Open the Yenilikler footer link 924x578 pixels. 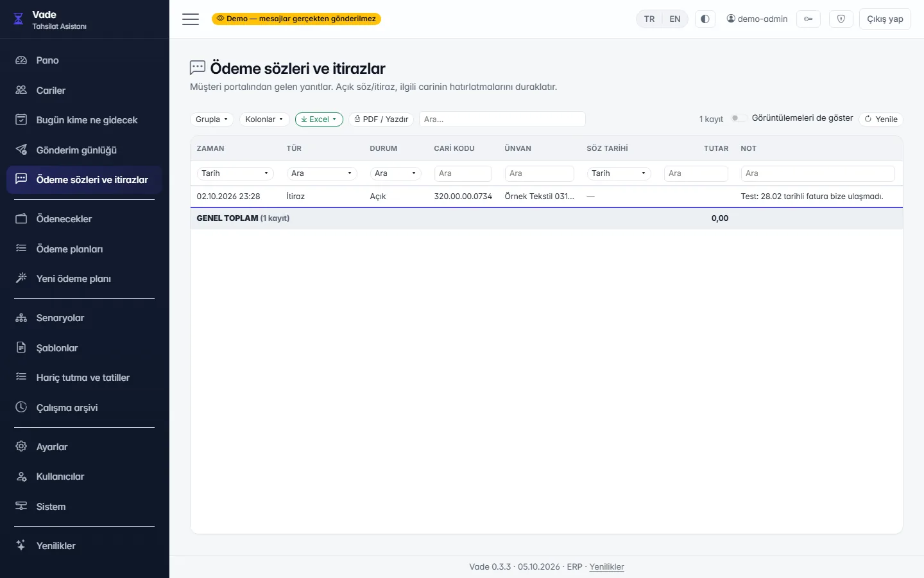[606, 567]
